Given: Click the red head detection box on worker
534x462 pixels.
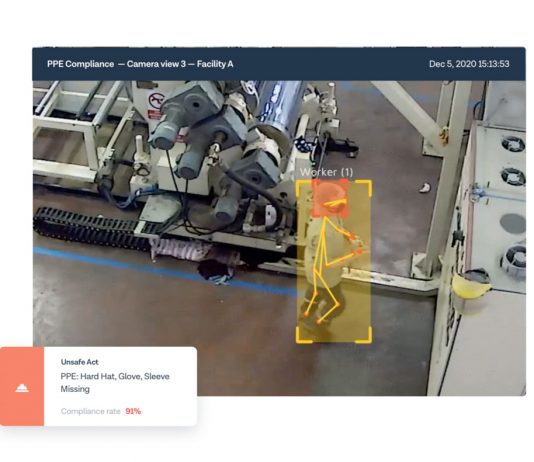Looking at the screenshot, I should (x=330, y=198).
